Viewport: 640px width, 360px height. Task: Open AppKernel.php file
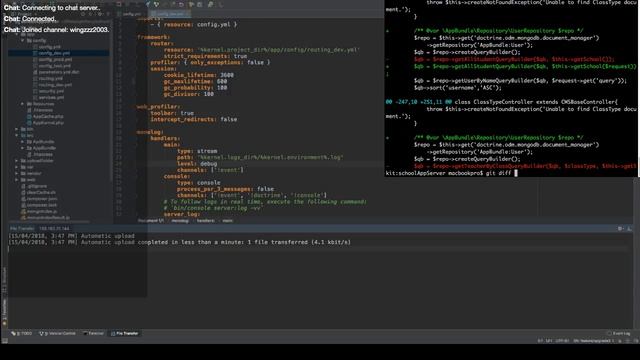[45, 122]
